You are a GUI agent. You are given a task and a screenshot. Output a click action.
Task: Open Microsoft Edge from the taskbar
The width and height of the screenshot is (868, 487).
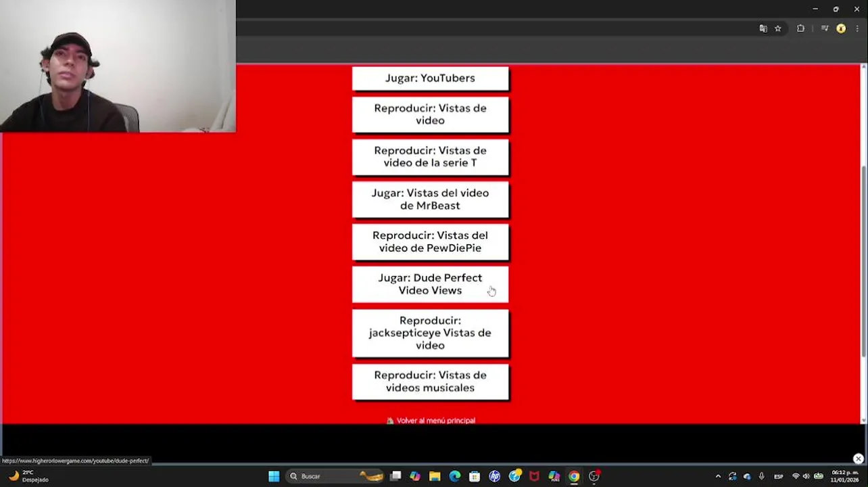[455, 476]
